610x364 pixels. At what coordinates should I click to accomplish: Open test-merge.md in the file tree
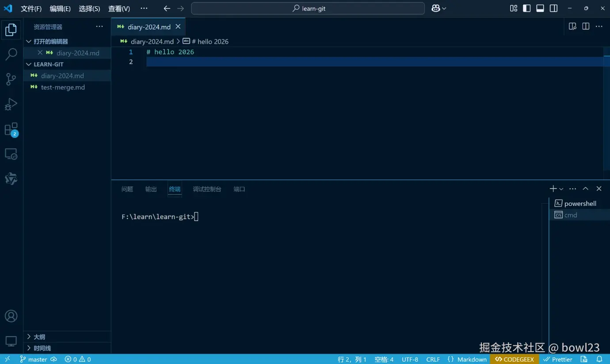67,87
